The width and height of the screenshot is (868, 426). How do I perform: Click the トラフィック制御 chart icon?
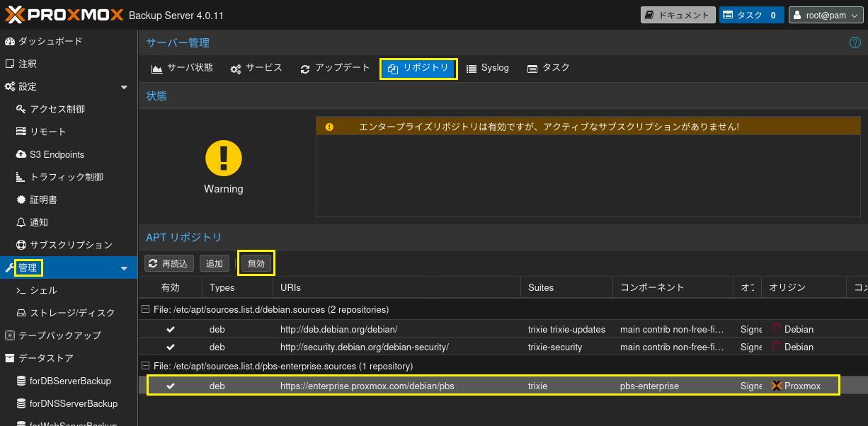(x=21, y=177)
